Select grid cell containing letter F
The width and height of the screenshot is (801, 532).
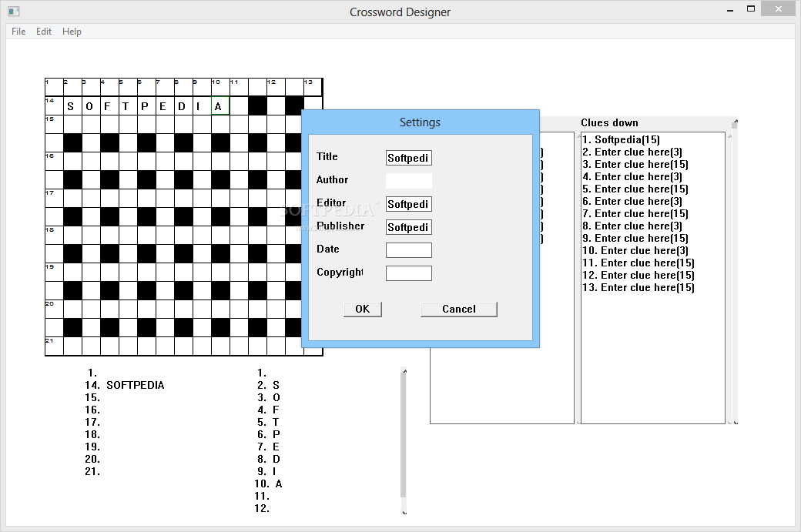(109, 105)
